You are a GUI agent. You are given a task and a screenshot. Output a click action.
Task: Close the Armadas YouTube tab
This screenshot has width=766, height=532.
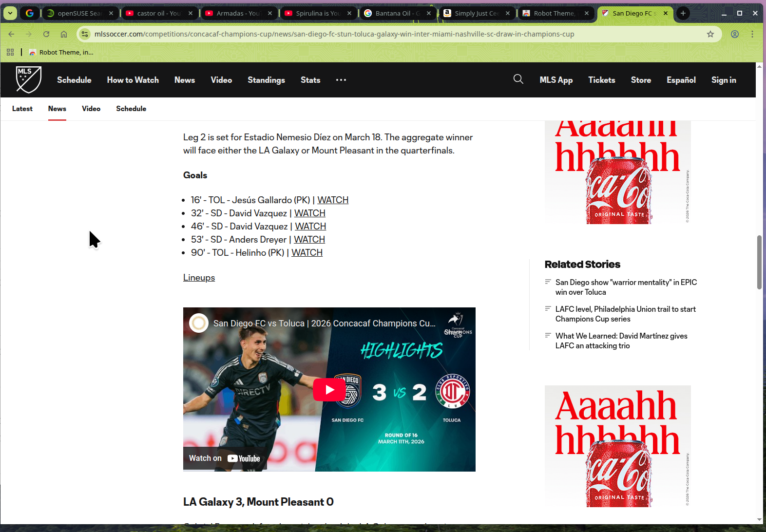point(270,13)
